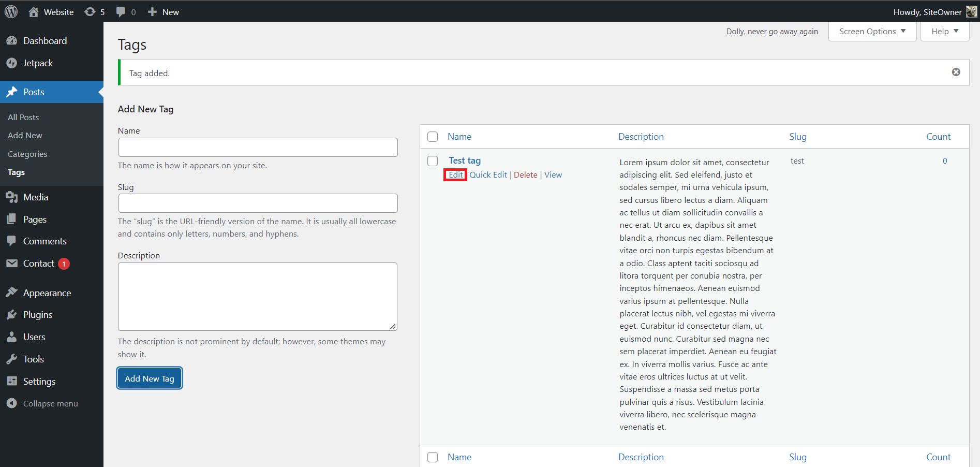Image resolution: width=980 pixels, height=467 pixels.
Task: Select the Jetpack icon in the sidebar
Action: [x=12, y=63]
